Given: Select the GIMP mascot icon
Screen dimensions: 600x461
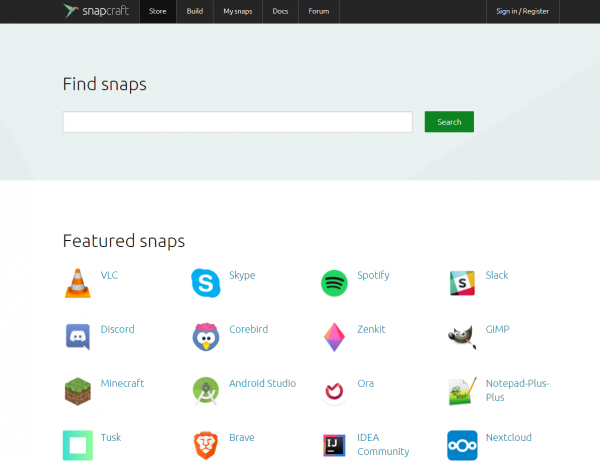Looking at the screenshot, I should (462, 337).
